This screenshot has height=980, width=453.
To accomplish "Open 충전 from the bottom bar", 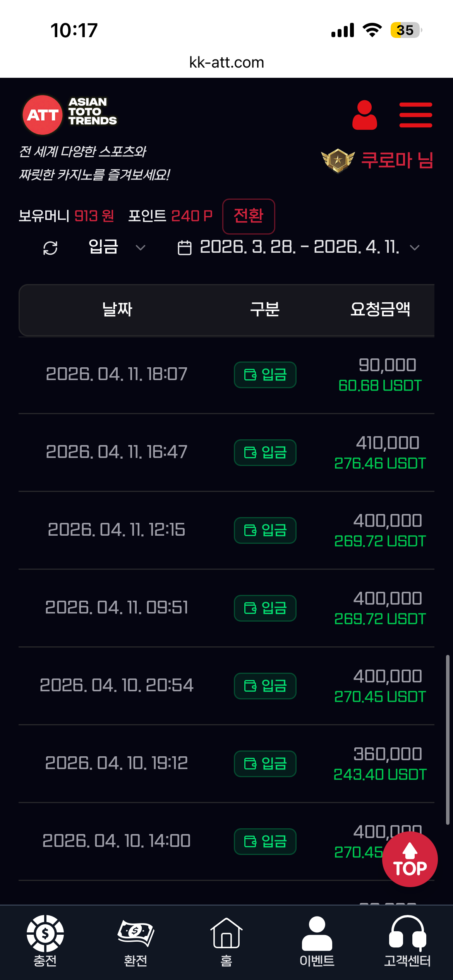I will point(45,941).
